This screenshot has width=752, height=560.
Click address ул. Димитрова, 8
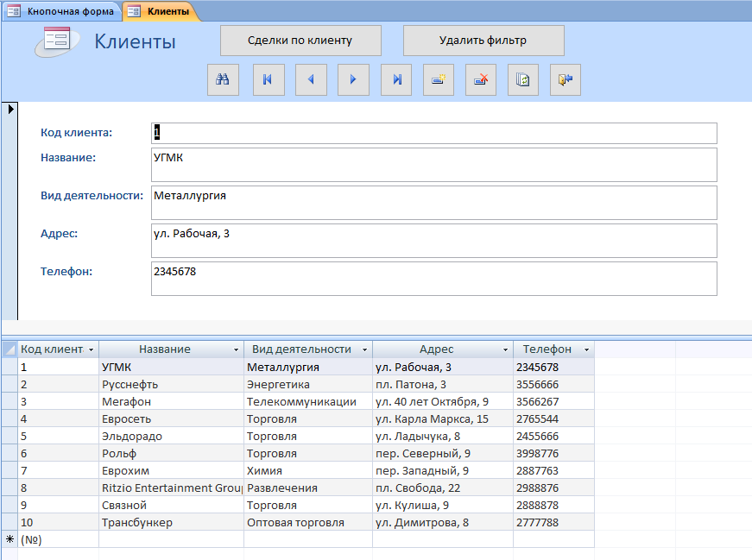pyautogui.click(x=443, y=523)
